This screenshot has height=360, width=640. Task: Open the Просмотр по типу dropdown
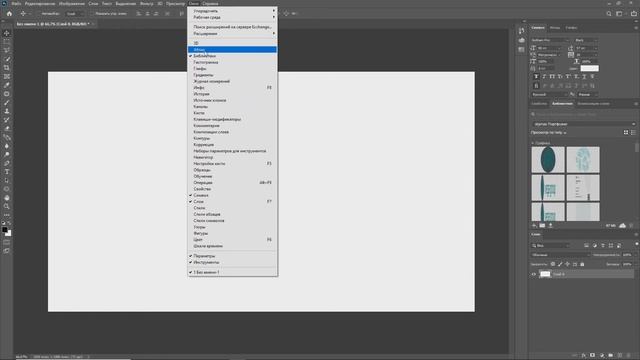549,132
